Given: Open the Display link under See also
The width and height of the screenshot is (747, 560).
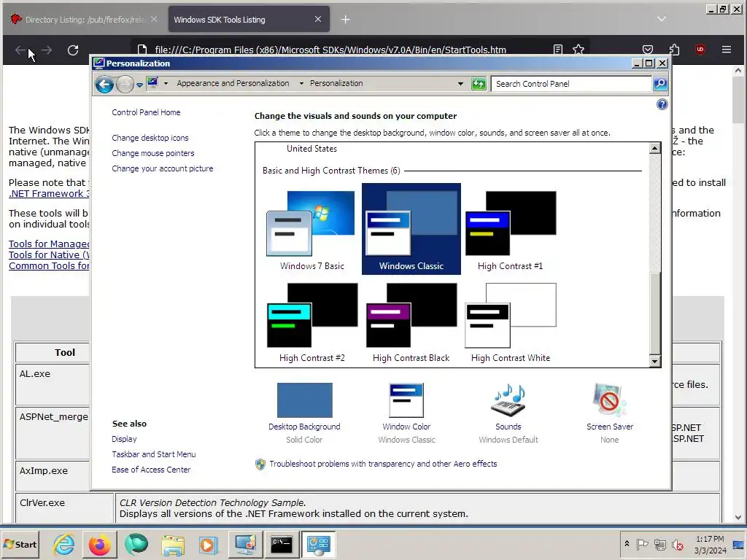Looking at the screenshot, I should (124, 439).
